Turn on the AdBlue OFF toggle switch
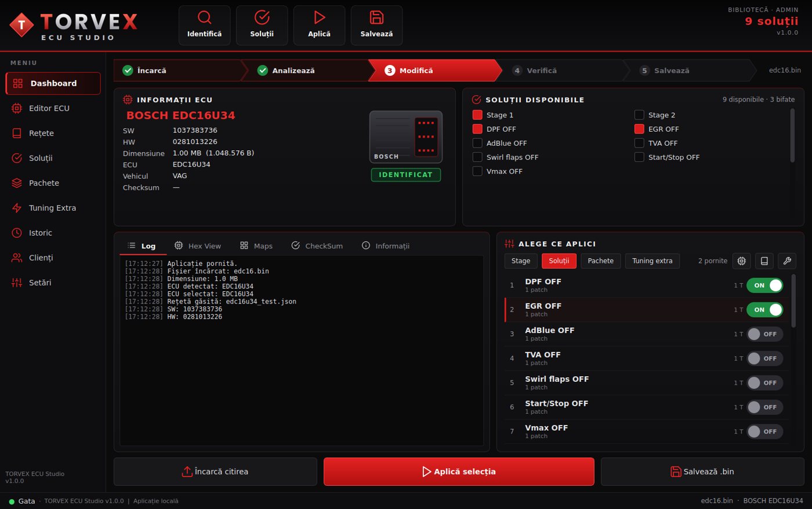The width and height of the screenshot is (812, 509). 765,334
